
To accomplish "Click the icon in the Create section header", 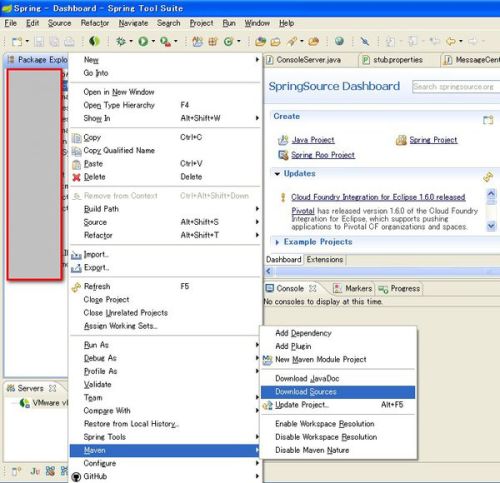I will [488, 120].
